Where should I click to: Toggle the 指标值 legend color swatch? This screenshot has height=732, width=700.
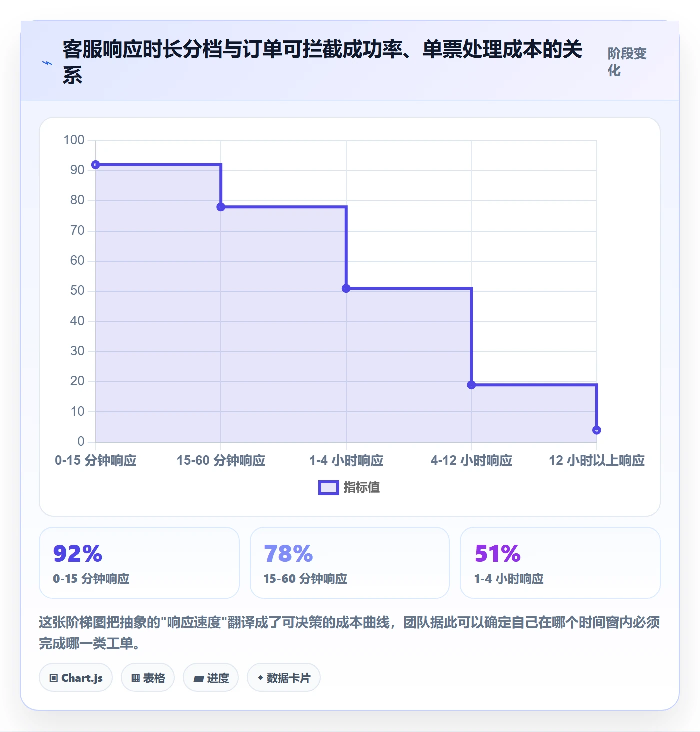329,488
